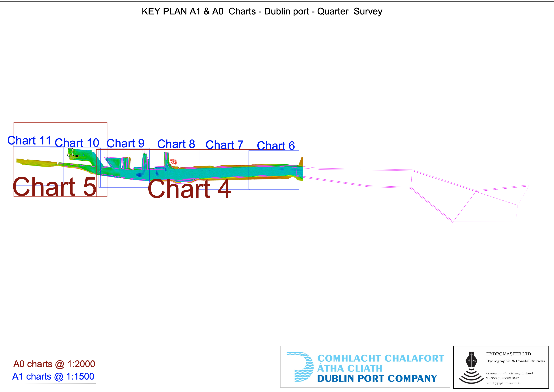Click the DUBLIN PORT COMPANY text

coord(377,378)
